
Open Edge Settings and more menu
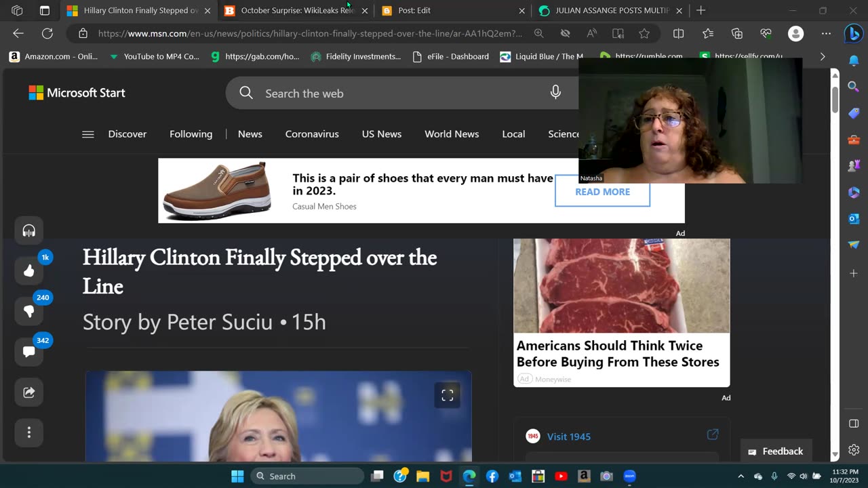(826, 33)
